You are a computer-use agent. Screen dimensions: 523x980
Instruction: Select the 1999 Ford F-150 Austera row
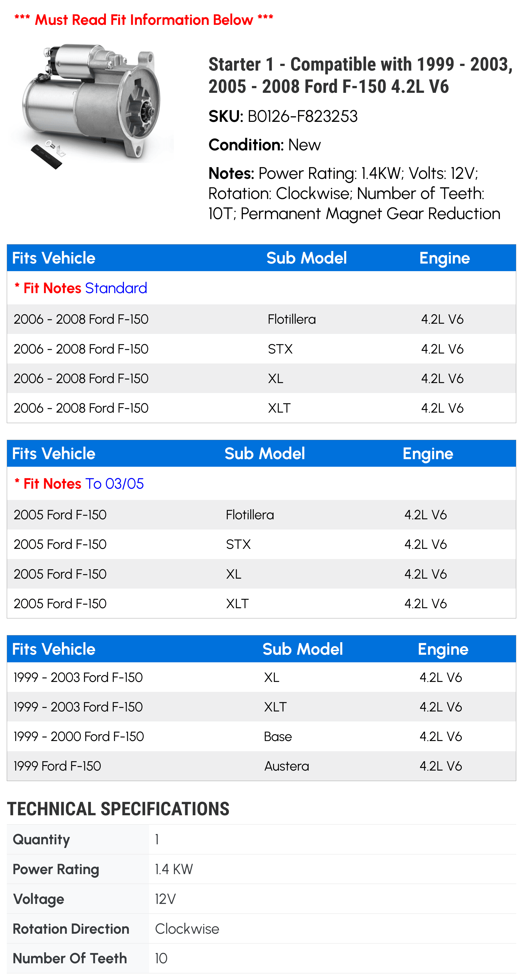tap(261, 766)
